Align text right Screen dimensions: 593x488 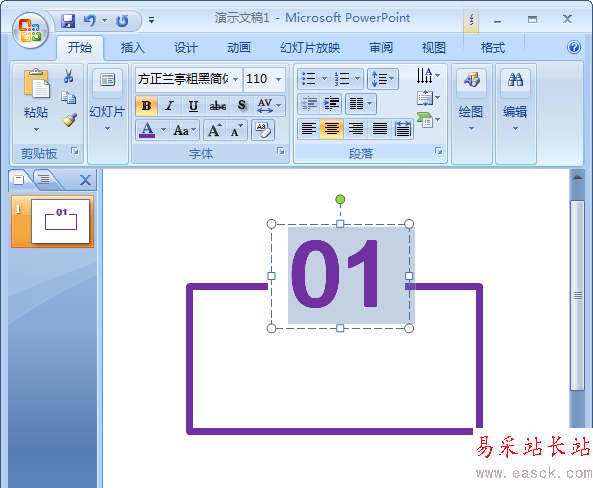pos(355,129)
